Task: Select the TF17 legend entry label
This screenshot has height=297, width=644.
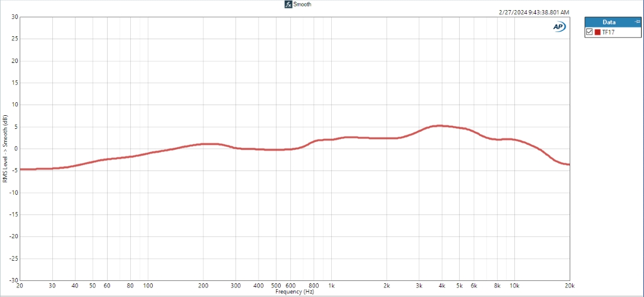Action: [x=608, y=32]
